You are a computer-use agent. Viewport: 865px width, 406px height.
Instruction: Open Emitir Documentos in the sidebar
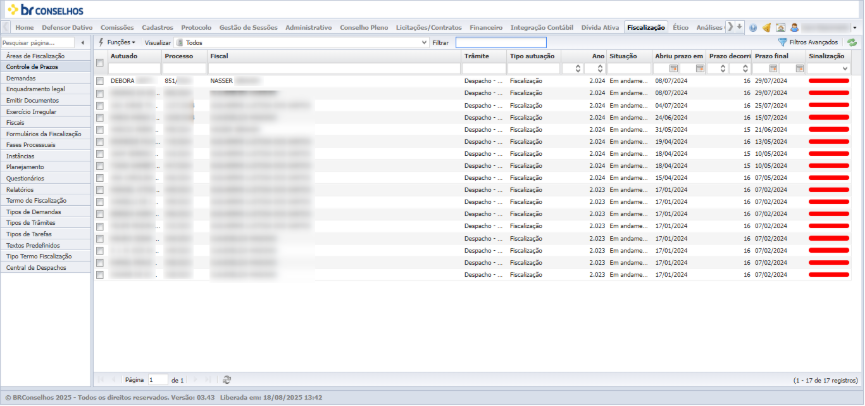45,100
